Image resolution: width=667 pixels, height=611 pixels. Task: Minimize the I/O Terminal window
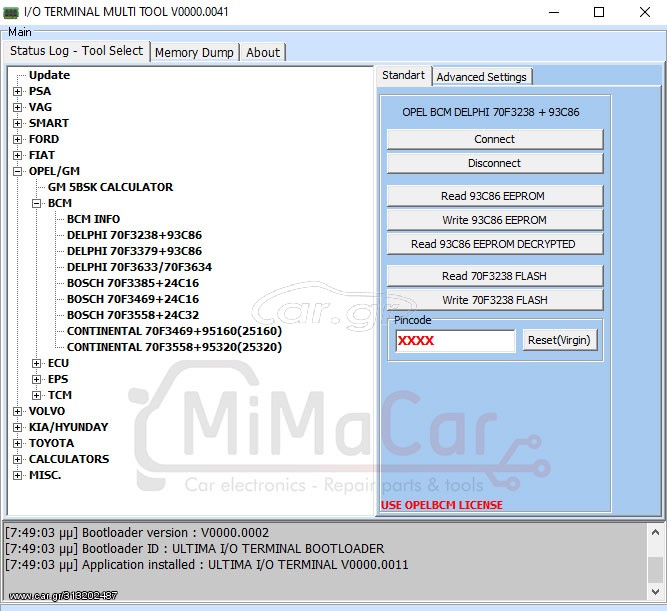tap(554, 12)
